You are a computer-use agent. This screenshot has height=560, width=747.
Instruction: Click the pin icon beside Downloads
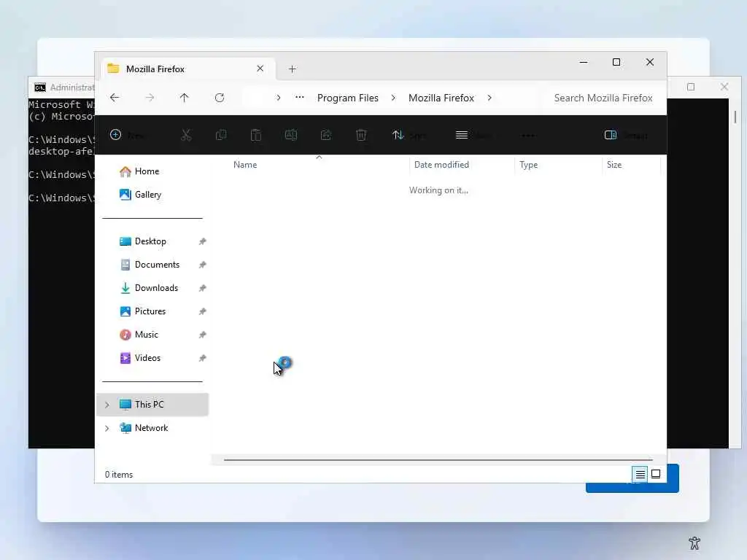click(x=203, y=288)
